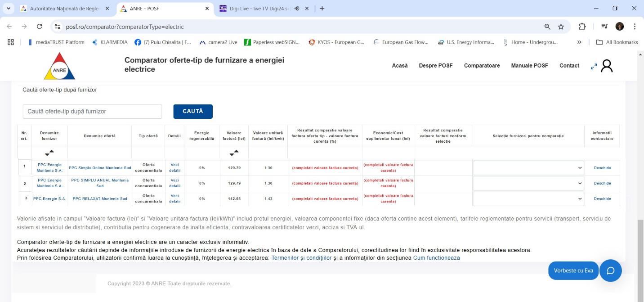Click the fullscreen expand arrows icon
Viewport: 644px width, 302px height.
point(594,66)
